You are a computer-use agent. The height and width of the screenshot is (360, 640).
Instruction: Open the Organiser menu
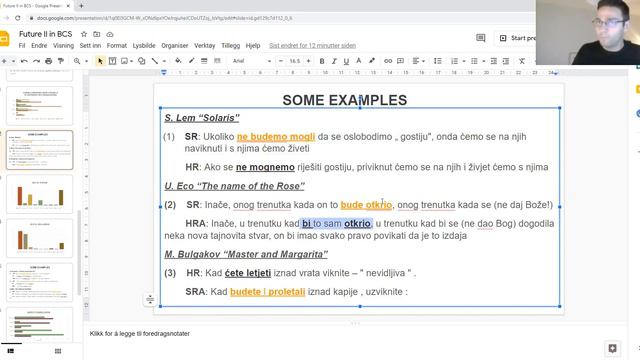click(175, 46)
